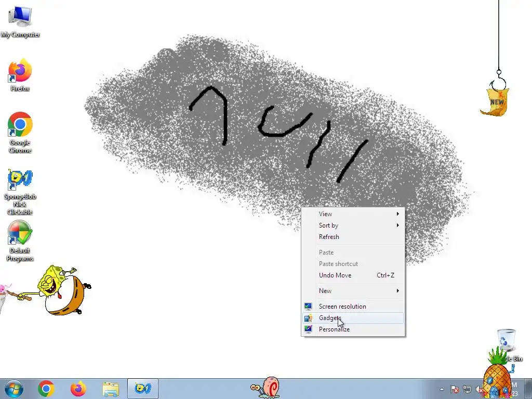Open the Windows Start button
Viewport: 532px width, 399px height.
pyautogui.click(x=14, y=389)
